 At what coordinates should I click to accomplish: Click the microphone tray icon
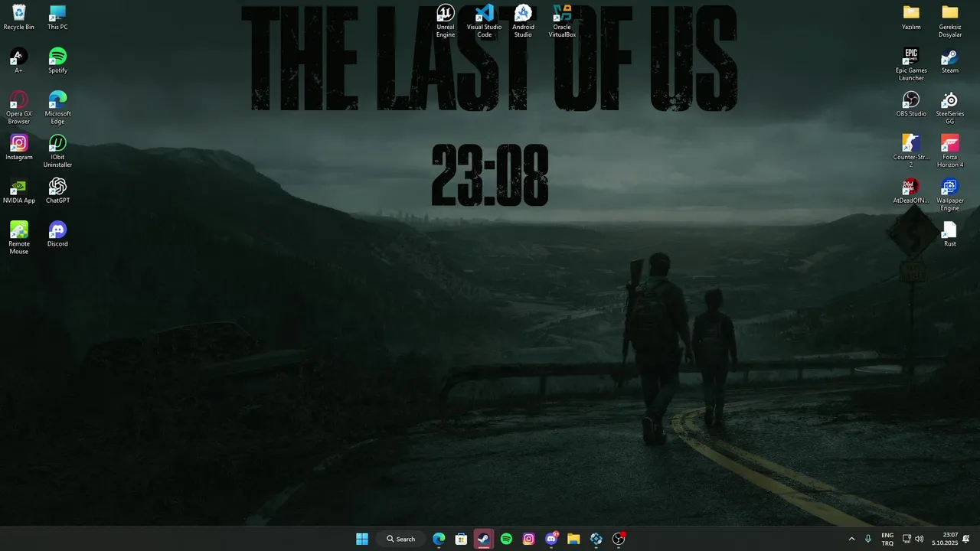[x=868, y=539]
